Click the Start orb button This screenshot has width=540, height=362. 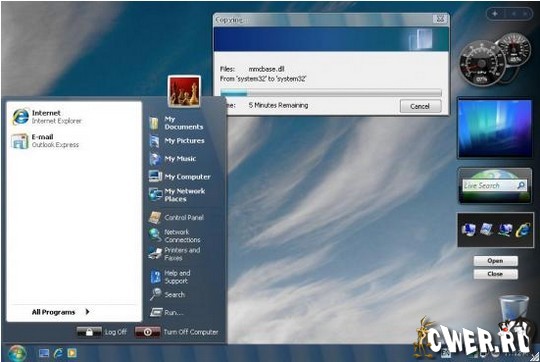pos(17,353)
